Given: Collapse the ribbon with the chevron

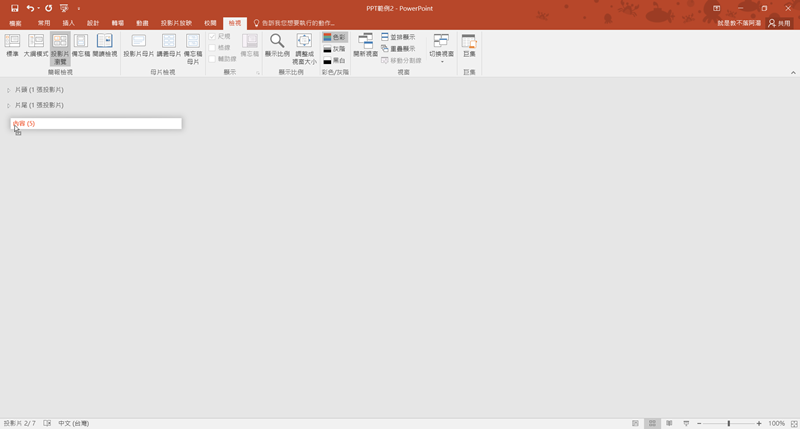Looking at the screenshot, I should 793,73.
